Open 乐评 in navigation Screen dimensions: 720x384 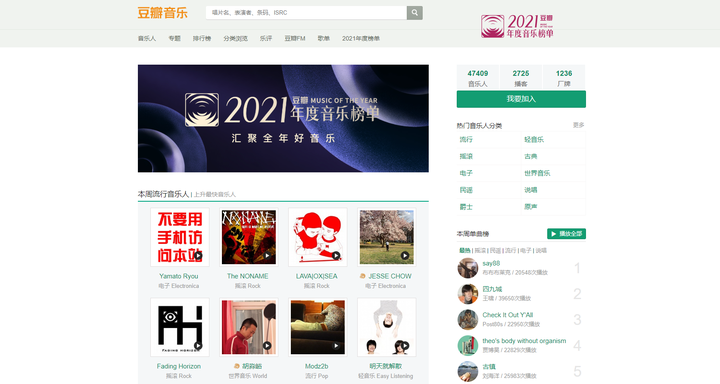click(266, 39)
